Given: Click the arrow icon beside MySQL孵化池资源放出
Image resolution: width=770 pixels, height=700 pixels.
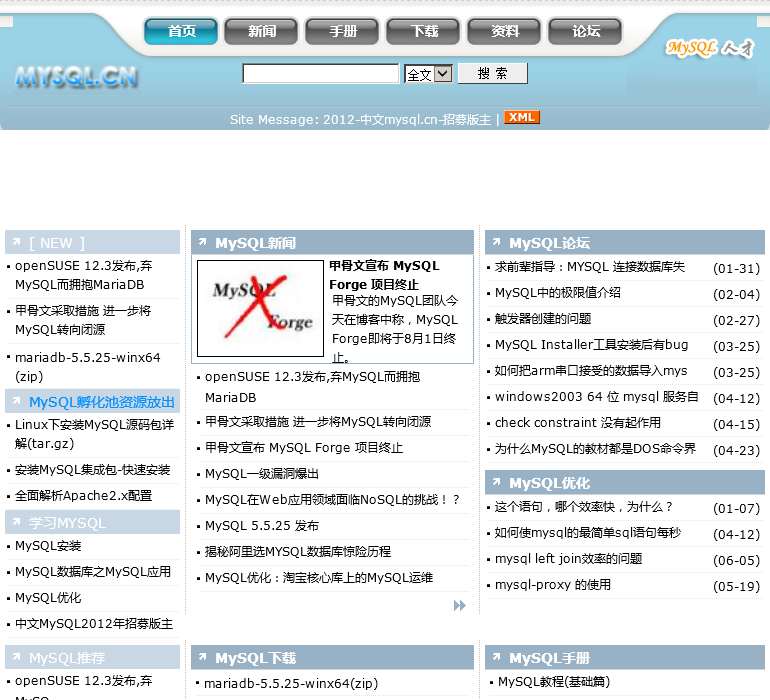Looking at the screenshot, I should tap(17, 401).
